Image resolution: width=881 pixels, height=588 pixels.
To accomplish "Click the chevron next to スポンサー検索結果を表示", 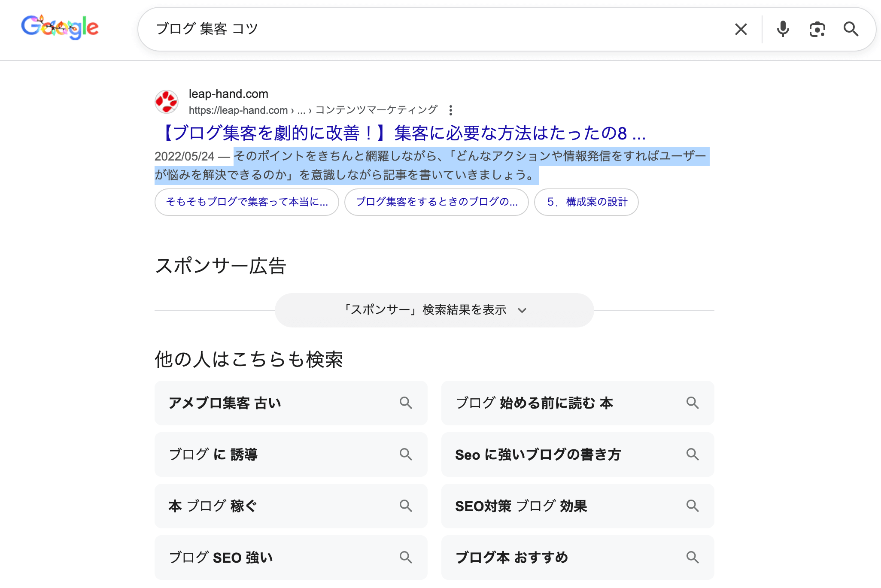I will [522, 310].
